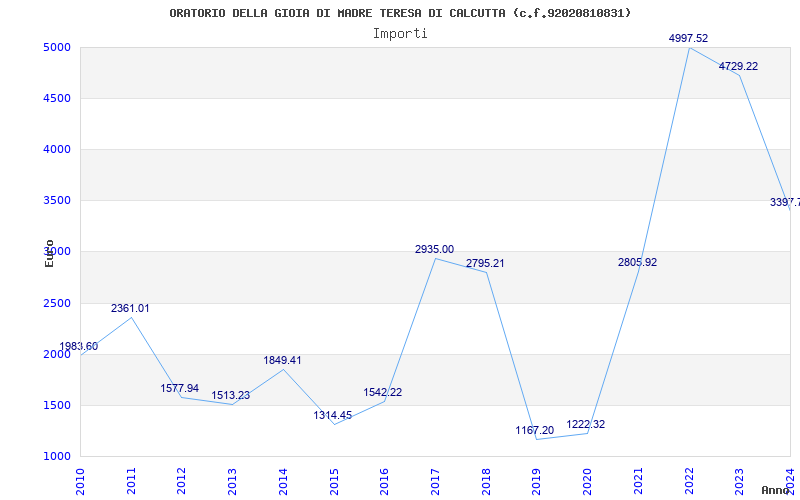Click the 2361.01 data label

pyautogui.click(x=130, y=308)
